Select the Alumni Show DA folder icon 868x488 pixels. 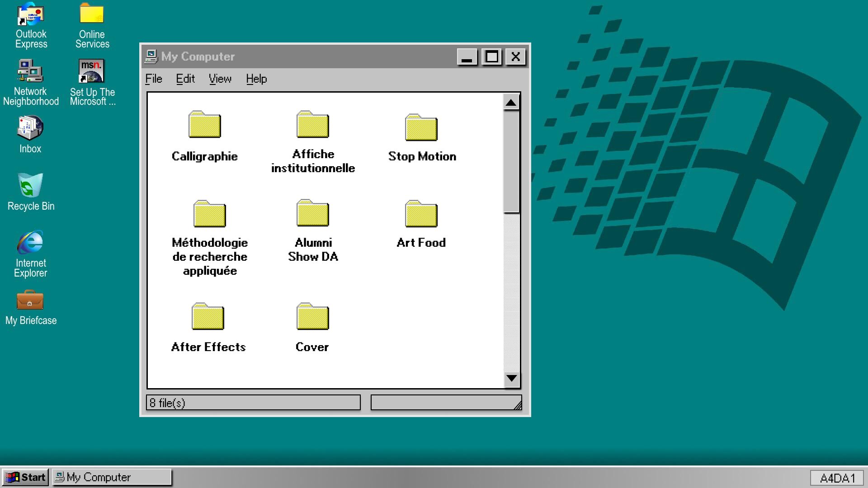tap(313, 213)
